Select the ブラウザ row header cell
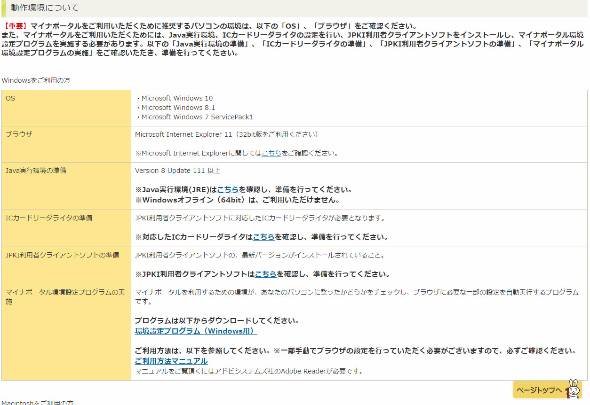This screenshot has height=405, width=590. tap(66, 145)
